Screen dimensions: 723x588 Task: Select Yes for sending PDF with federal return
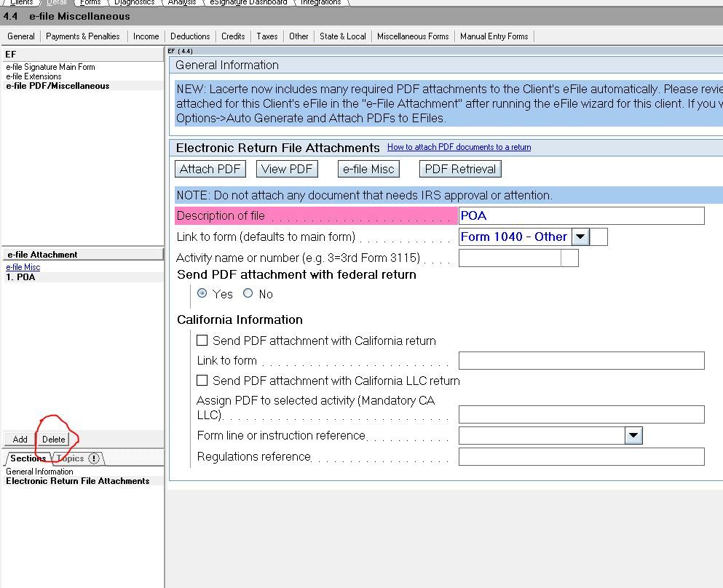click(x=202, y=293)
